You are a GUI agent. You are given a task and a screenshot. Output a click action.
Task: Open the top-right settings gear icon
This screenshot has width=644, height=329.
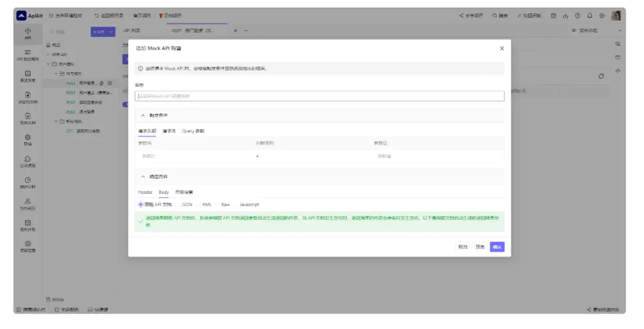(x=602, y=16)
